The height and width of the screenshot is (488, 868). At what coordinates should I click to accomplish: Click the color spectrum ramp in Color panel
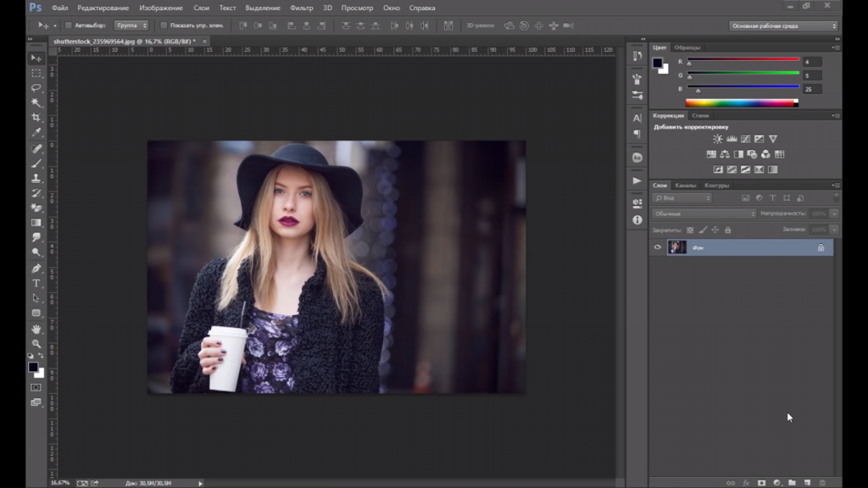[x=742, y=103]
